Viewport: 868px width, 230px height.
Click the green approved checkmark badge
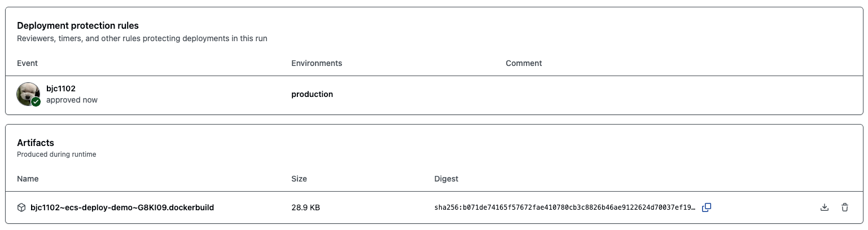(36, 102)
